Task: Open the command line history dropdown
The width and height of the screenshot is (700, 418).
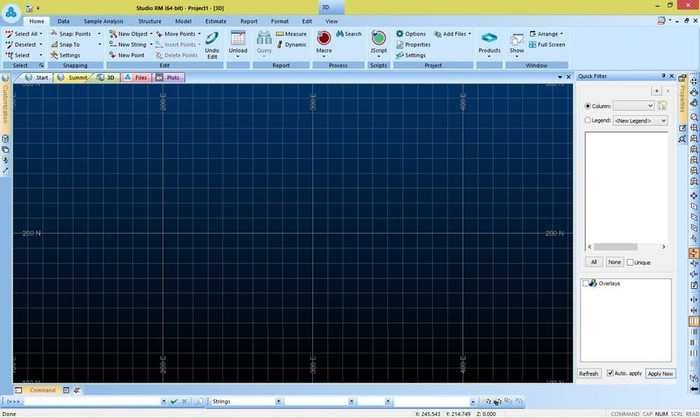Action: (x=163, y=401)
